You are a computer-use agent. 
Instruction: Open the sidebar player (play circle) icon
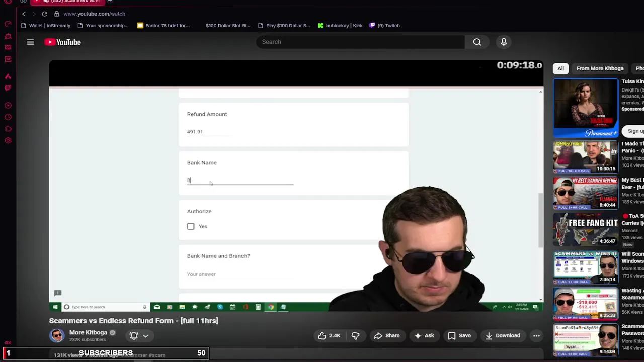tap(8, 106)
